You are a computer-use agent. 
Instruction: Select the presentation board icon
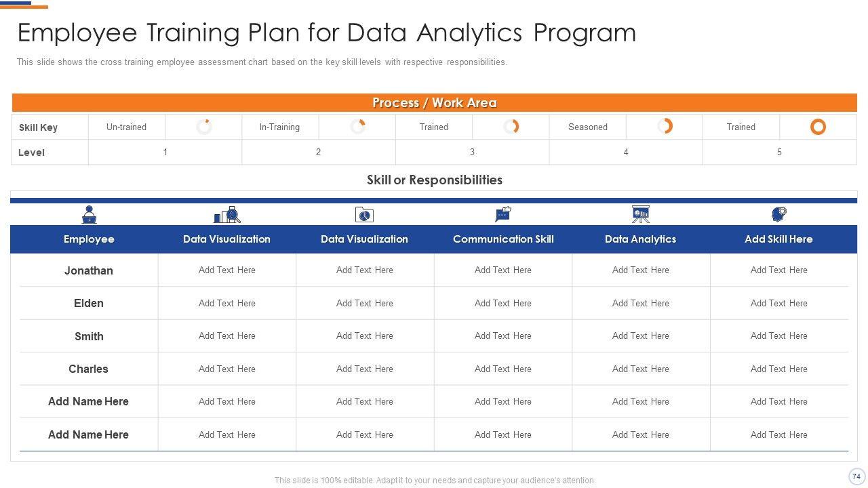pyautogui.click(x=640, y=215)
